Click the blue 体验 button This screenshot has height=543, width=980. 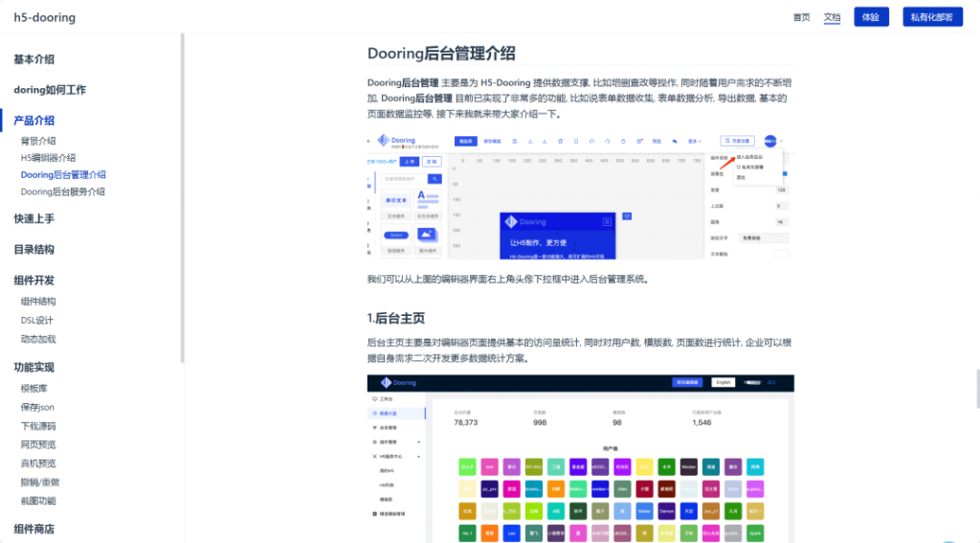tap(871, 17)
